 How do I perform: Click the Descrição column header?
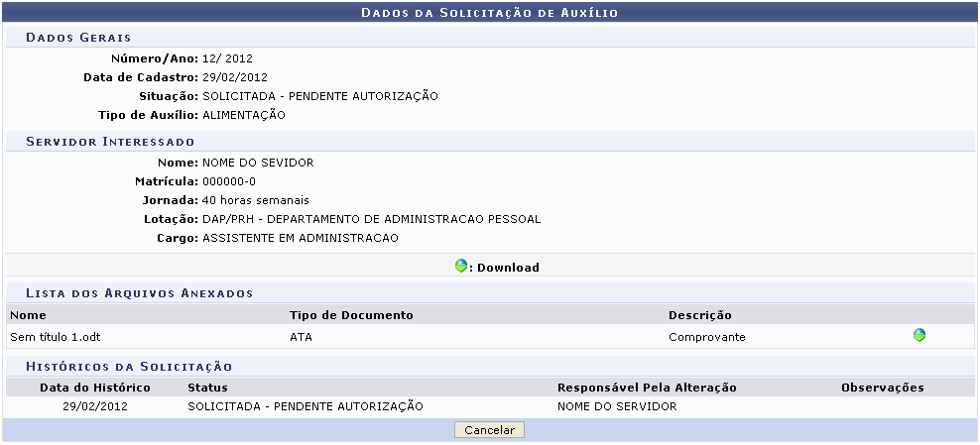699,315
